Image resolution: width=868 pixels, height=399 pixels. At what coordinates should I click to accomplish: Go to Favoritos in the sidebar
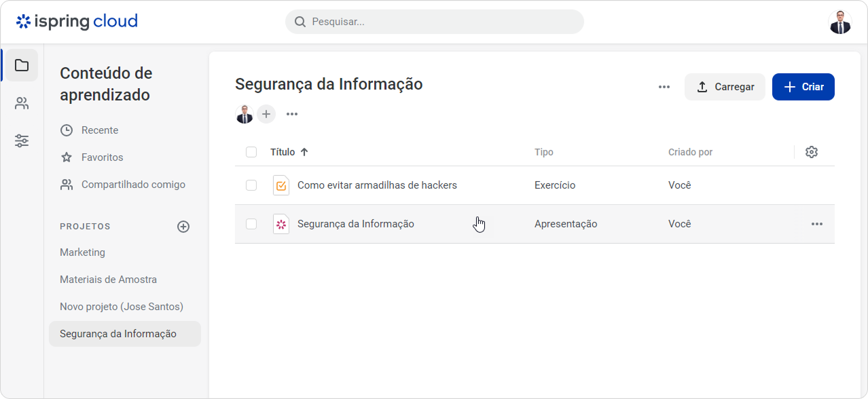coord(102,157)
